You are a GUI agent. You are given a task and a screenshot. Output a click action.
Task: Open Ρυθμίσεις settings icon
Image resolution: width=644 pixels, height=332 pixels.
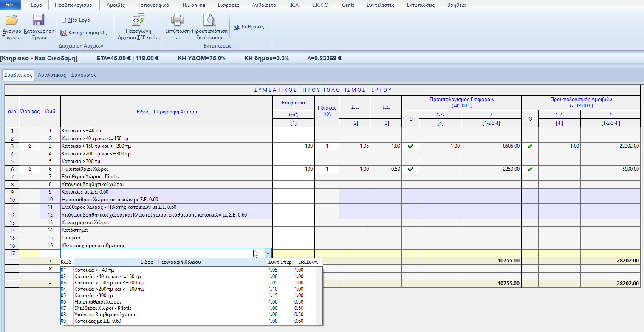237,27
